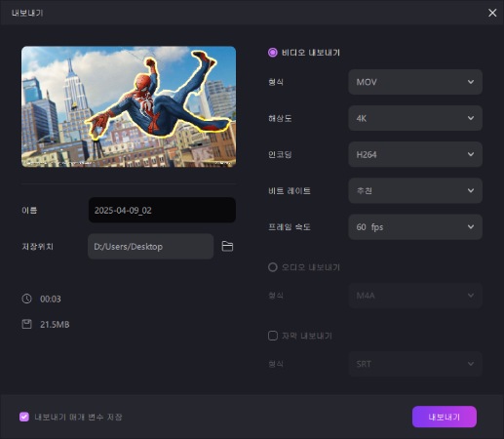Viewport: 504px width, 439px height.
Task: Click the 내보내기 dialog title text
Action: pyautogui.click(x=27, y=13)
